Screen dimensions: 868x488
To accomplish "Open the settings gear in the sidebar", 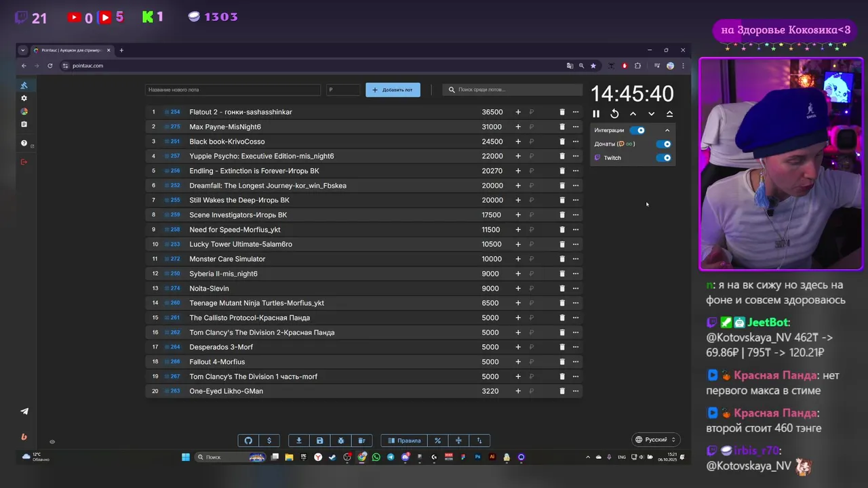I will (24, 98).
